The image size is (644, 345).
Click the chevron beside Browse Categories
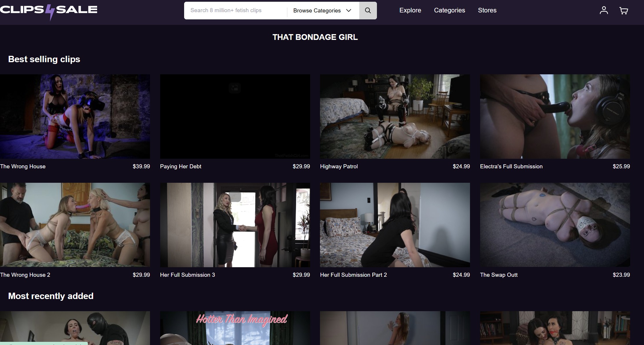349,10
